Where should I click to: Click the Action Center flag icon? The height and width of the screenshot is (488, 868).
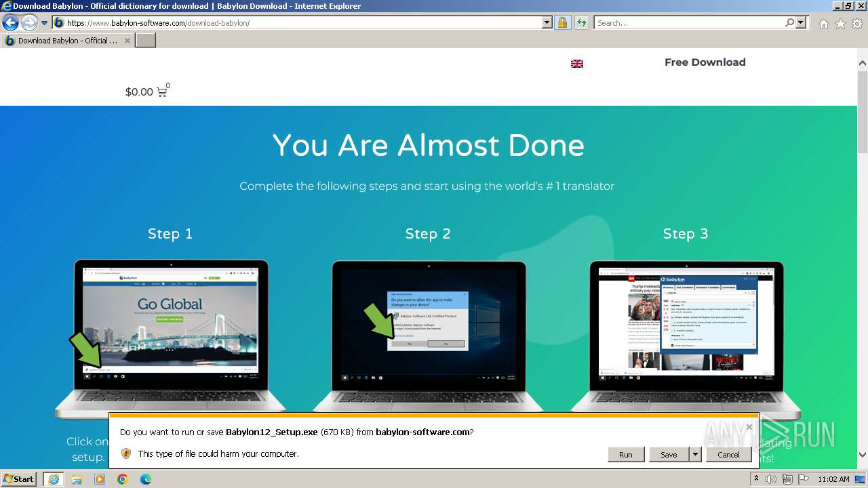[x=803, y=479]
